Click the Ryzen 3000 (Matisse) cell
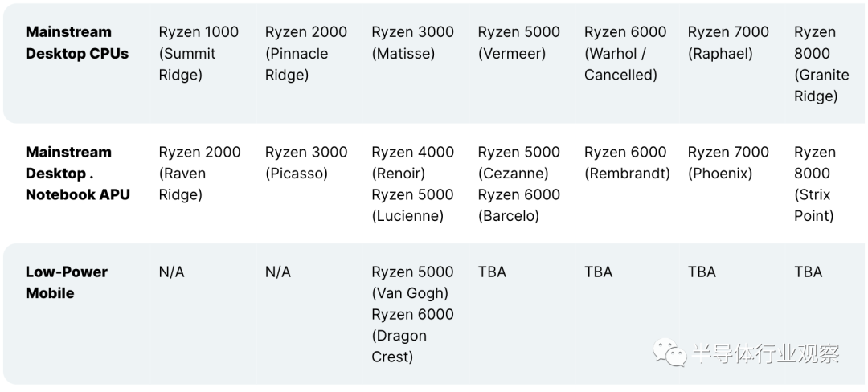868x392 pixels. point(412,43)
